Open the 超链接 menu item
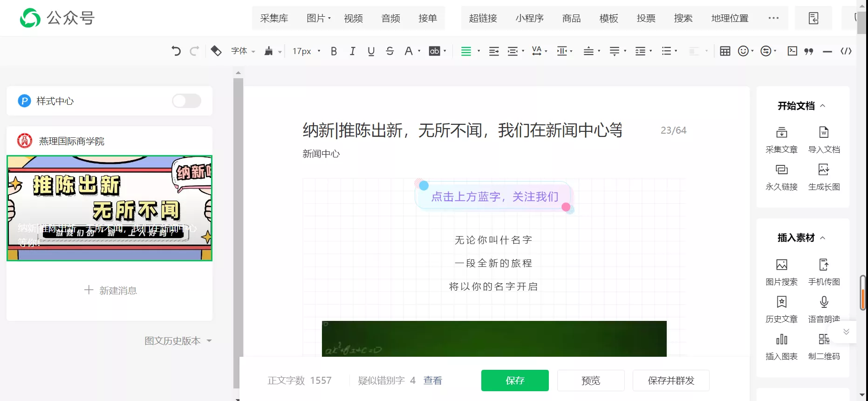Screen dimensions: 868x401 pos(483,18)
